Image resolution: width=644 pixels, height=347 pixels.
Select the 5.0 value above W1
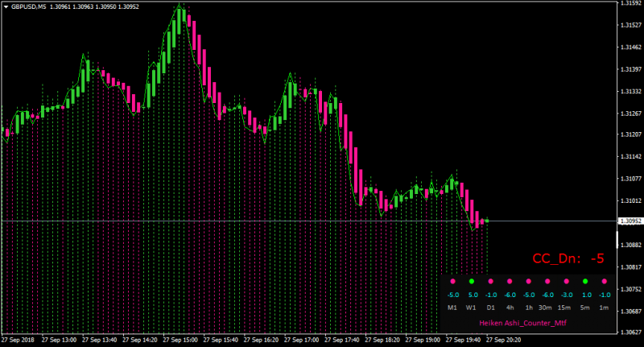[473, 295]
